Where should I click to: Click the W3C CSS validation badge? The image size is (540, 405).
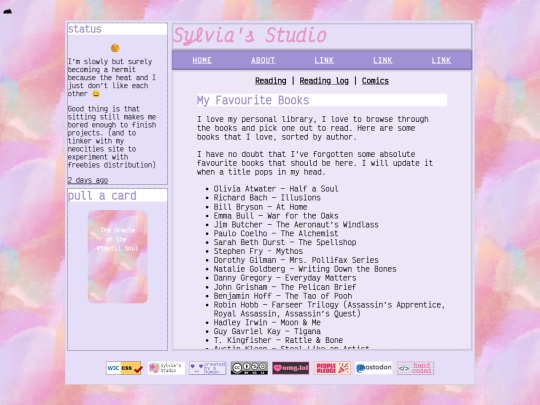click(124, 368)
